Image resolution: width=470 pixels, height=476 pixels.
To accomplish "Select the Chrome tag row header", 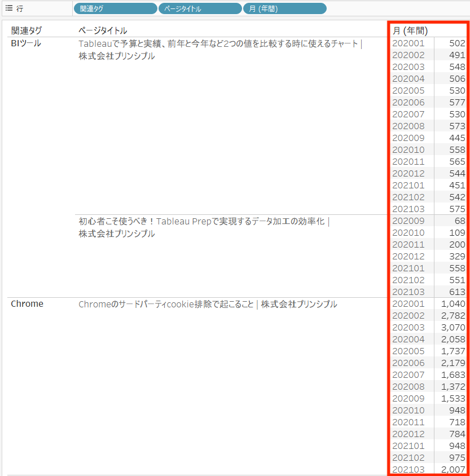I will point(27,303).
